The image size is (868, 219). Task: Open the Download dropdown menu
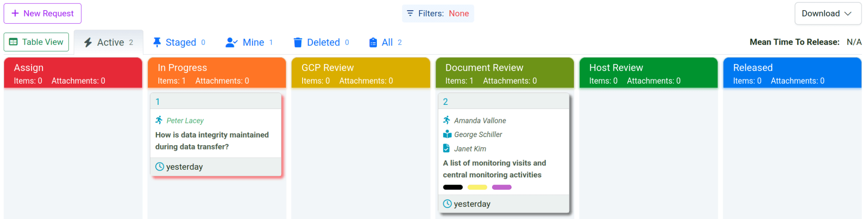pyautogui.click(x=827, y=14)
